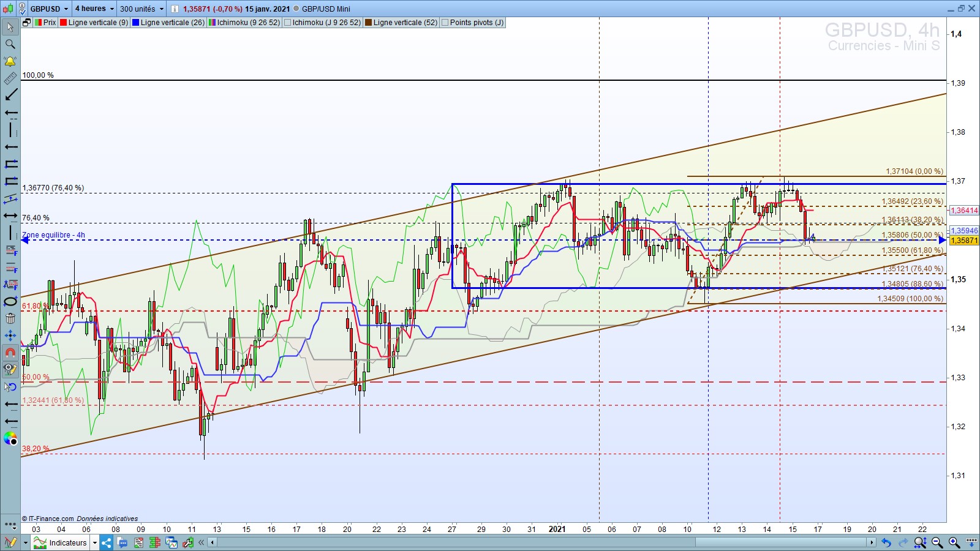Select the four-arrow move tool
Screen dimensions: 980x551
coord(10,335)
